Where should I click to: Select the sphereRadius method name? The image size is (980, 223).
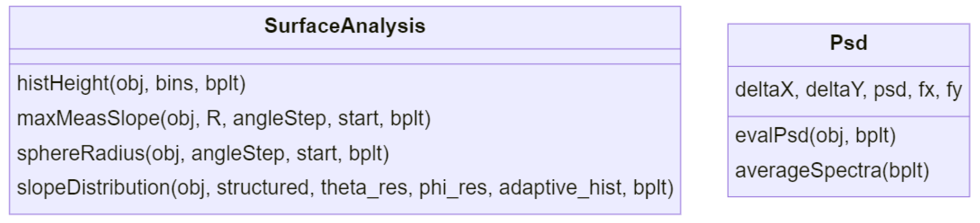click(x=80, y=154)
